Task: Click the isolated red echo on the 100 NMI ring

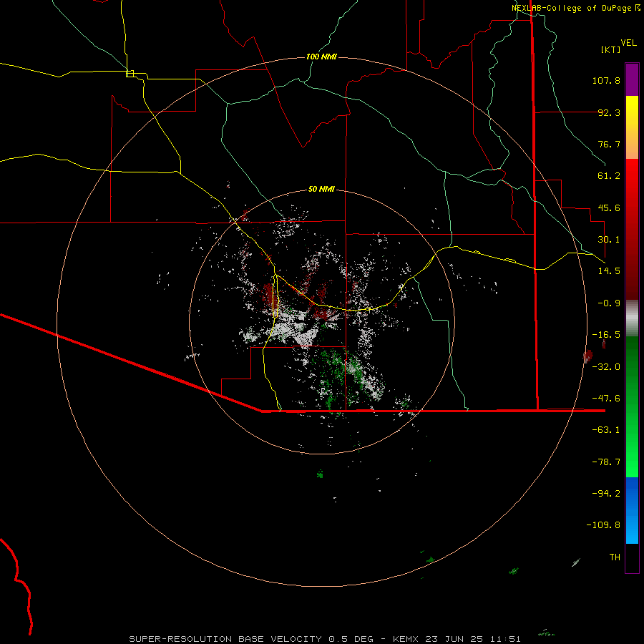Action: (x=588, y=356)
